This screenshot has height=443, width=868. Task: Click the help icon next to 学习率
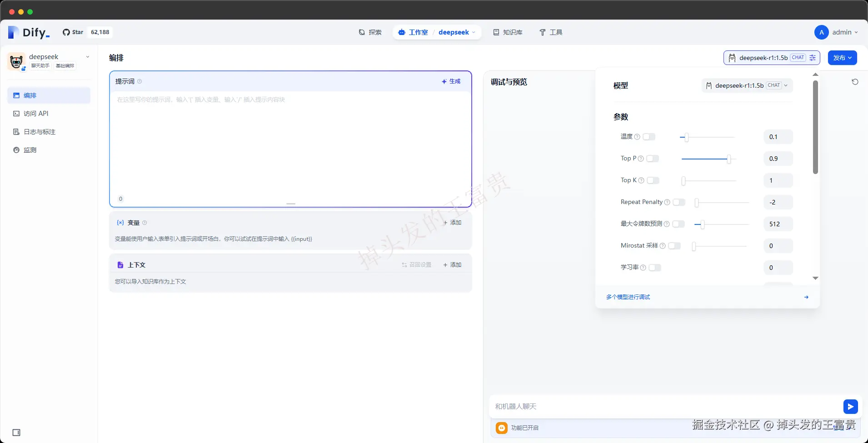tap(643, 268)
